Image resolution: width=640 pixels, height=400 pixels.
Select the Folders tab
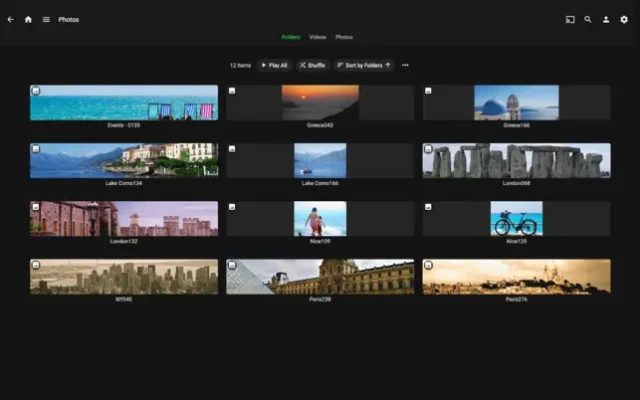pos(290,37)
